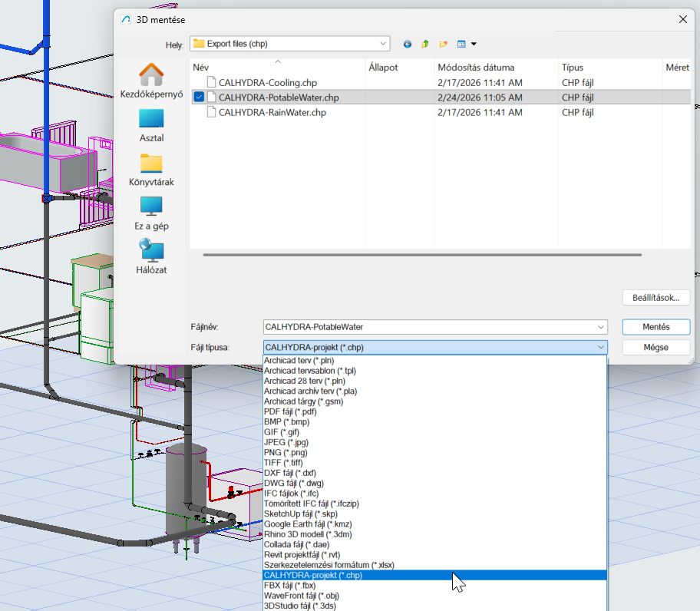This screenshot has width=700, height=611.
Task: Select Ez a gép in sidebar
Action: point(151,213)
